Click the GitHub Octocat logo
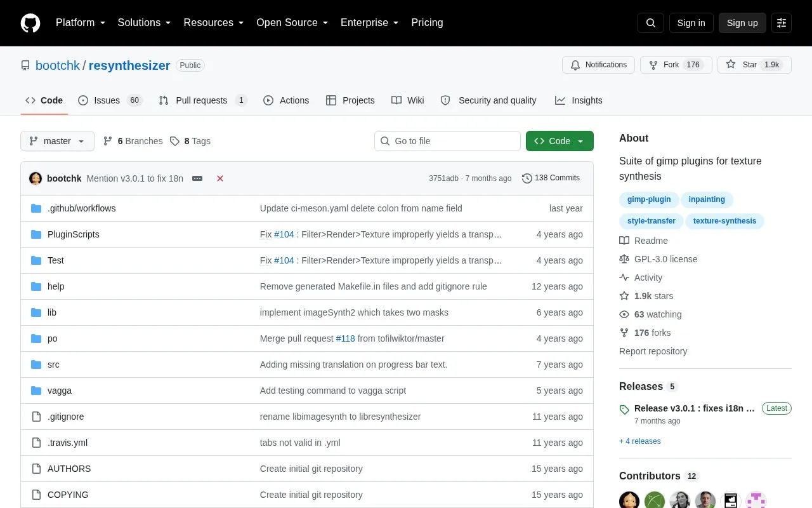Screen dimensions: 812x508 point(30,23)
